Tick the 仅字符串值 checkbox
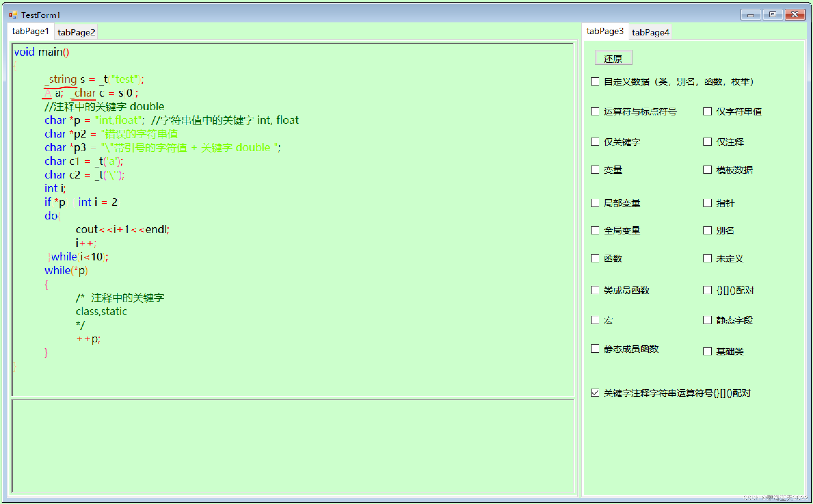 click(x=707, y=111)
